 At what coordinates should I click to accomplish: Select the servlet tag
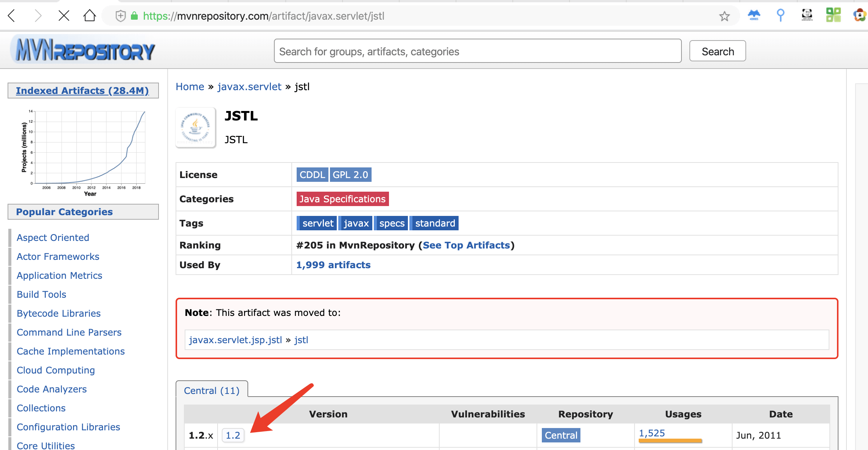tap(317, 223)
